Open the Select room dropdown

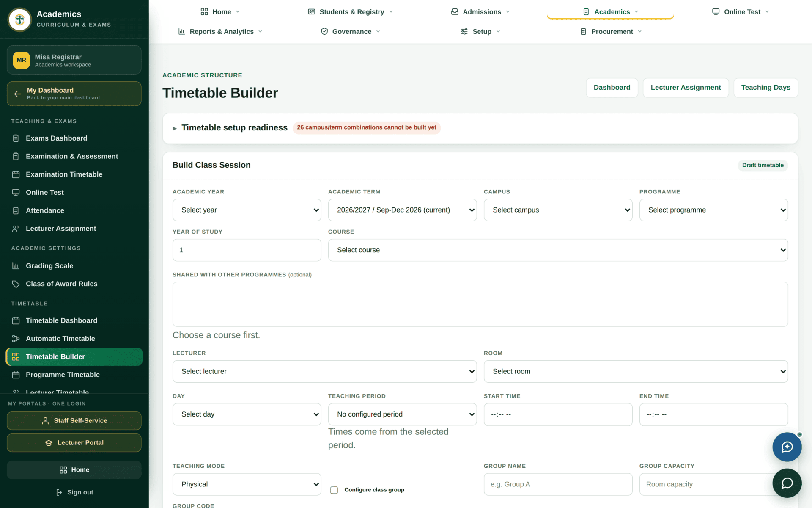(636, 371)
